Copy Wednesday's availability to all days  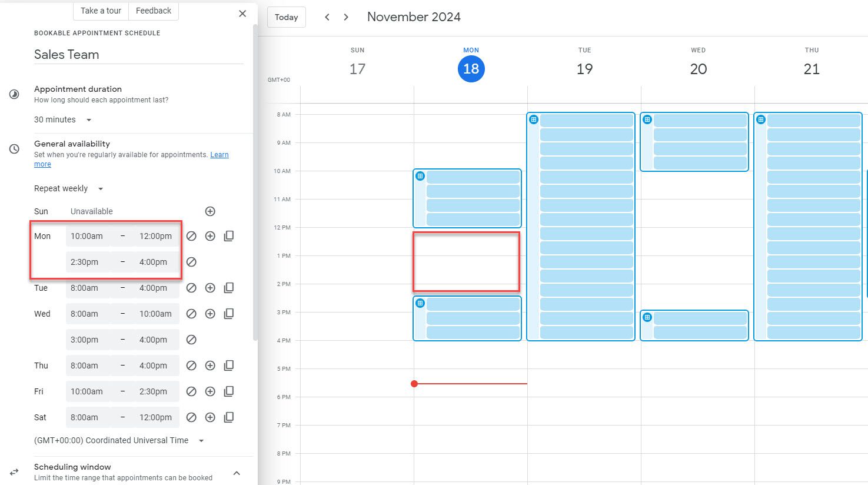[229, 314]
